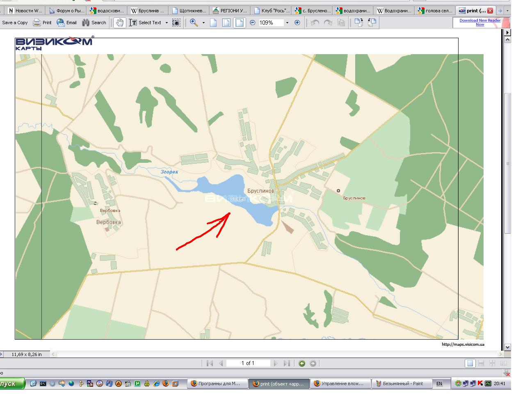This screenshot has width=525, height=420.
Task: Activate the Zoom In magnifier tool
Action: [x=194, y=23]
